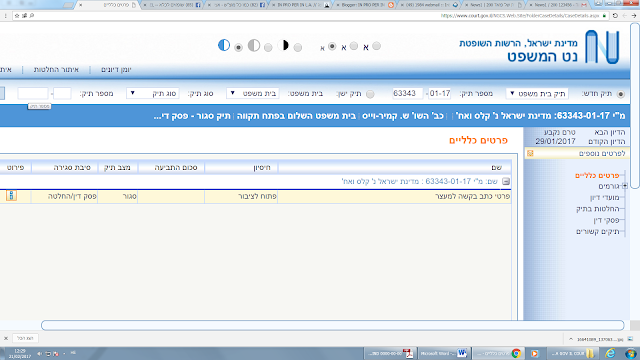
Task: Select פרטים כלליים in side navigation
Action: pyautogui.click(x=597, y=176)
